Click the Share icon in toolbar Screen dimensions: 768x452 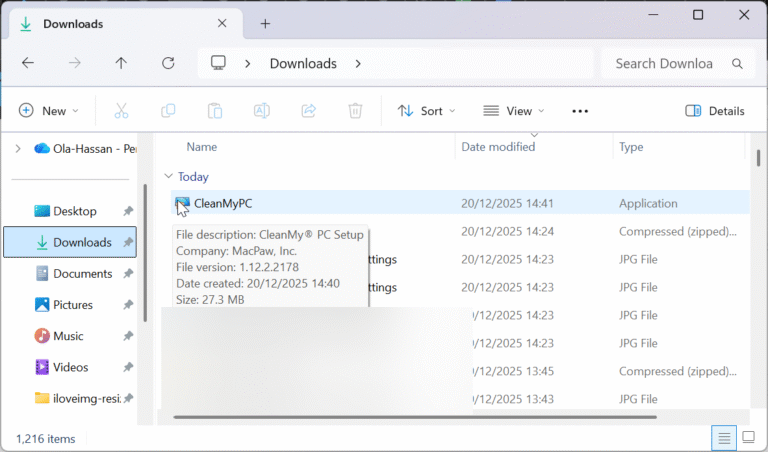coord(309,111)
